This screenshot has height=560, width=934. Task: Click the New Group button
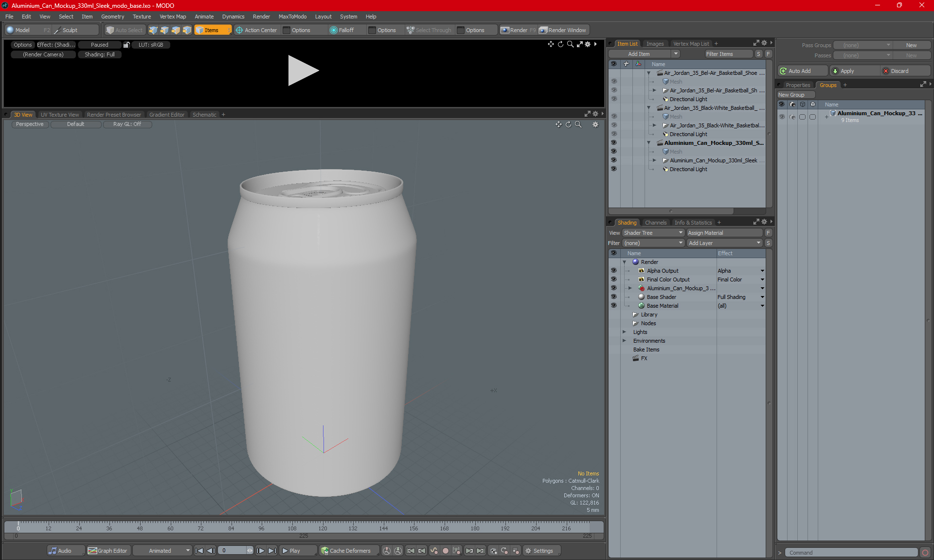(795, 95)
